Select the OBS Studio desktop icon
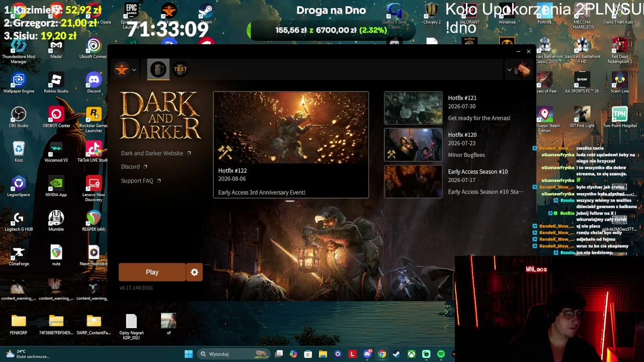644x362 pixels. tap(19, 117)
